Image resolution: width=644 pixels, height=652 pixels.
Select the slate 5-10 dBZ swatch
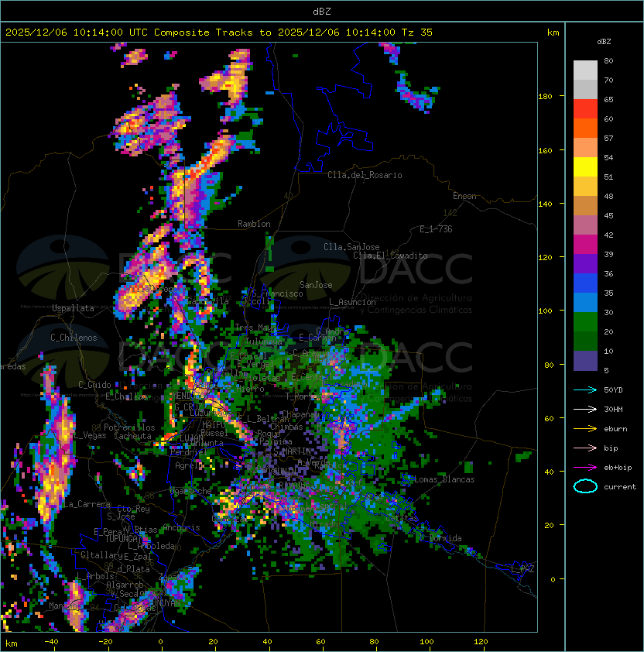pos(585,360)
